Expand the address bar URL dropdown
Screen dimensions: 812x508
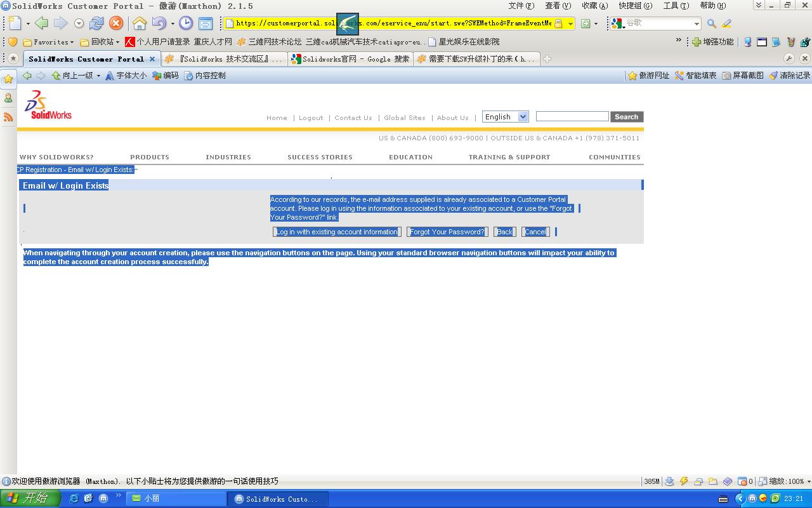570,23
